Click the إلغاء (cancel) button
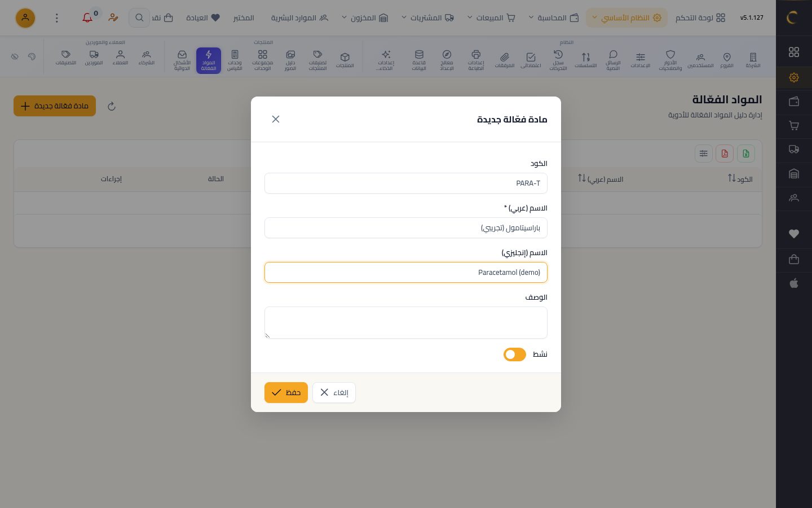Image resolution: width=812 pixels, height=508 pixels. pyautogui.click(x=334, y=392)
